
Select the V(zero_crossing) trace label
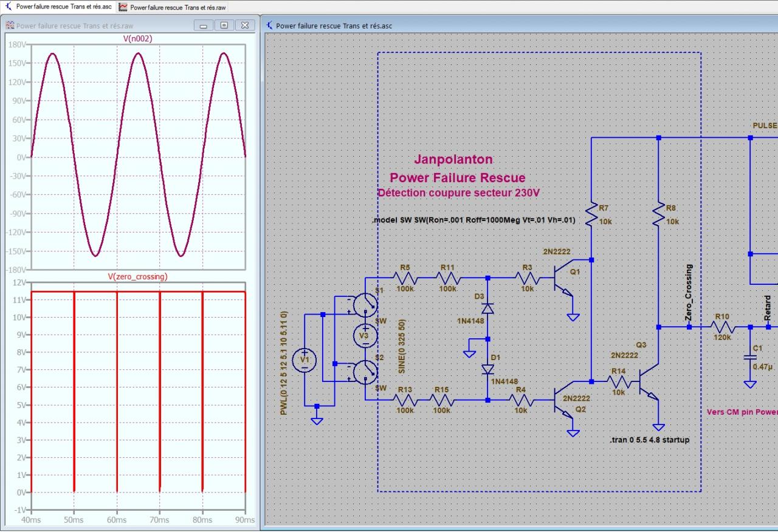(x=137, y=276)
